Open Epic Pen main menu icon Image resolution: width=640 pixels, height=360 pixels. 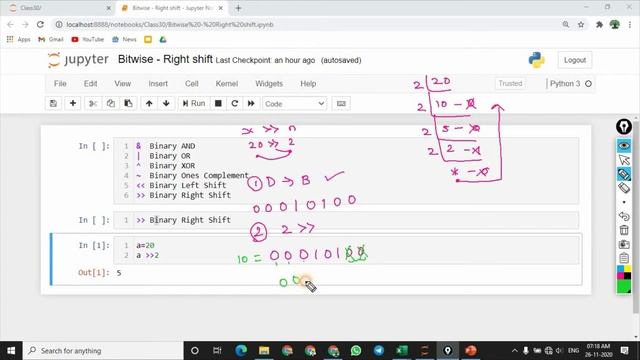tap(624, 127)
